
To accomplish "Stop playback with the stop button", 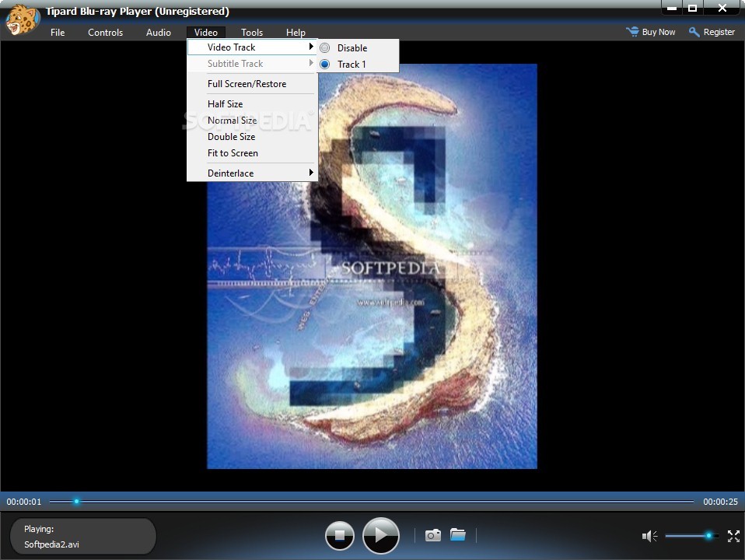I will click(340, 536).
